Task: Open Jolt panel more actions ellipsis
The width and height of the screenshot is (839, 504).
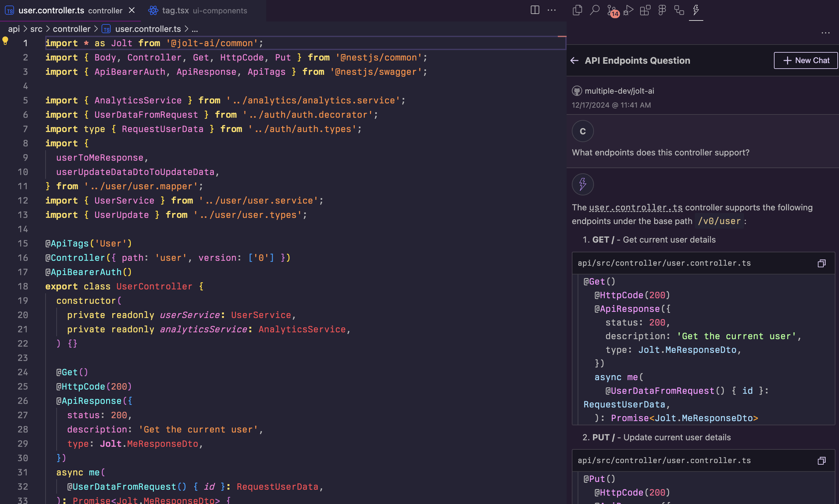Action: 825,33
